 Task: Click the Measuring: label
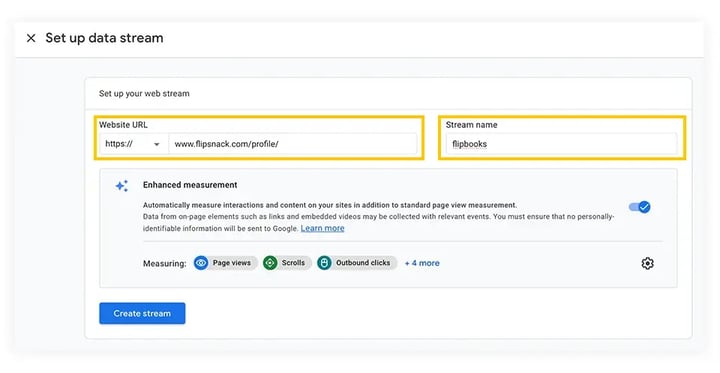[165, 264]
